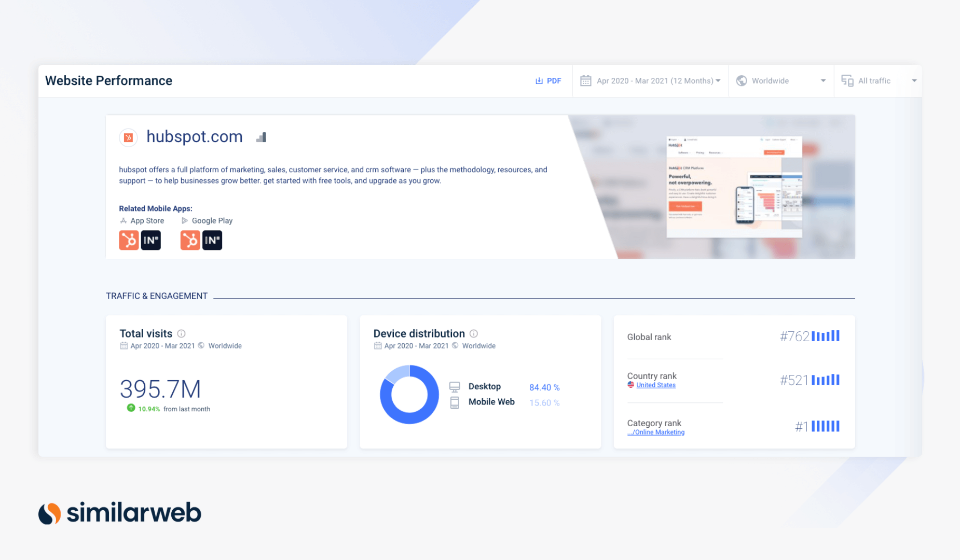Click the Country rank #521 value

pos(794,381)
